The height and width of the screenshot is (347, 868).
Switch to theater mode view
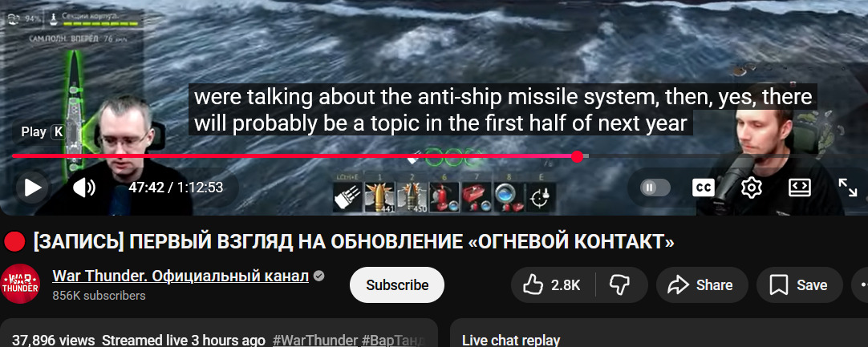[799, 188]
